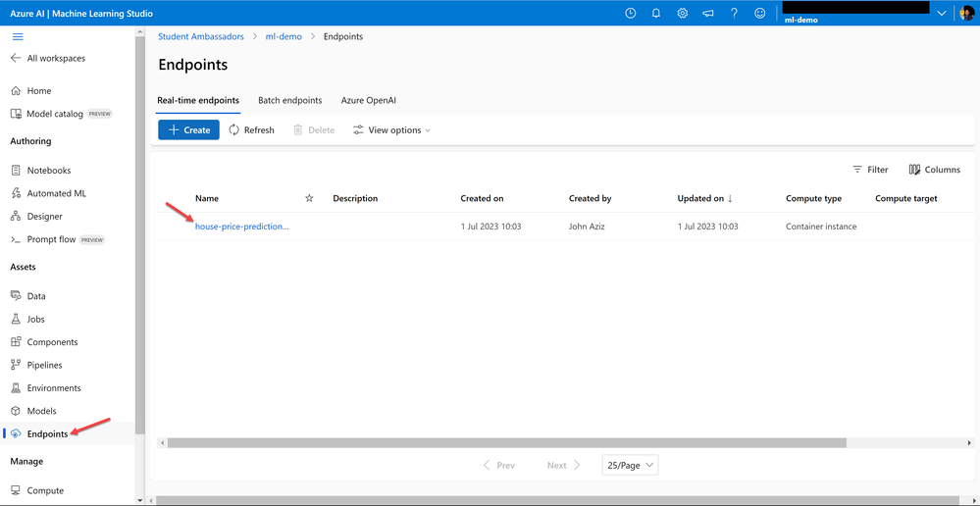Viewport: 980px width, 506px height.
Task: Switch to Azure OpenAI tab
Action: coord(369,100)
